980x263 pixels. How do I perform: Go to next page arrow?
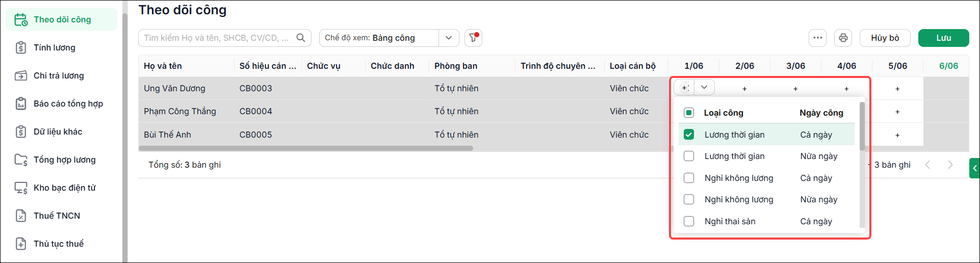[x=950, y=165]
